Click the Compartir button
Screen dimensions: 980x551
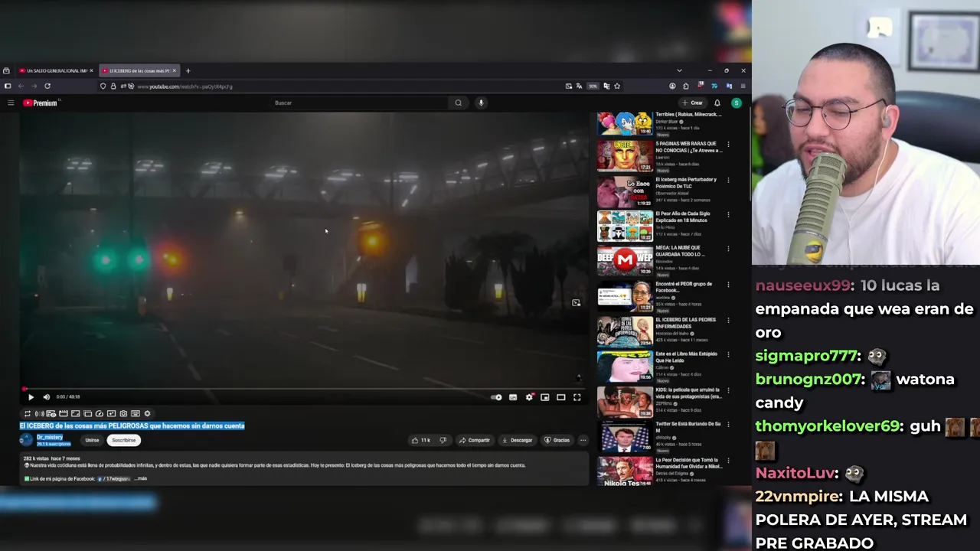[475, 440]
